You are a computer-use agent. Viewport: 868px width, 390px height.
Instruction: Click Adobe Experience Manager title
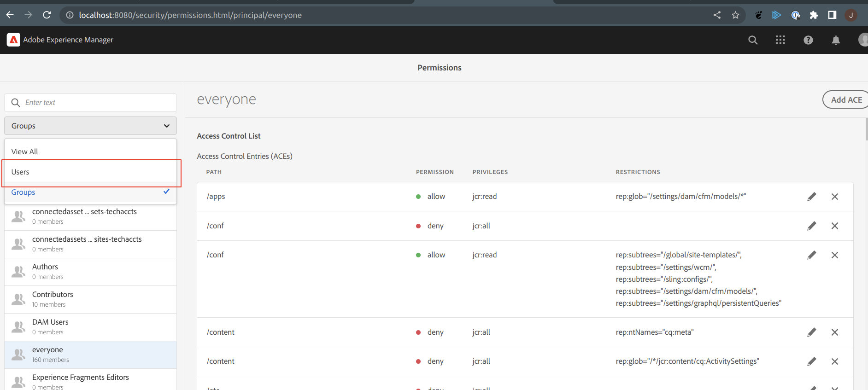[x=68, y=40]
